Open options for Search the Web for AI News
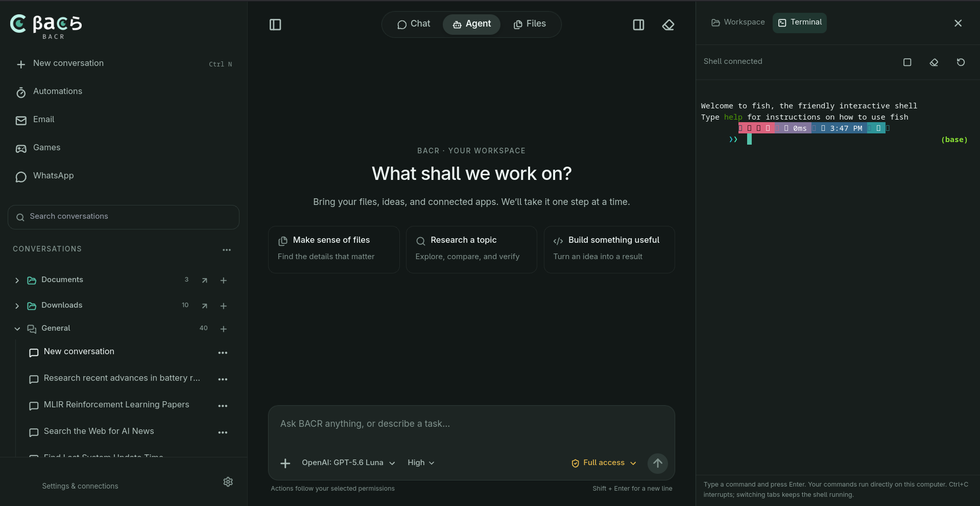 coord(223,432)
